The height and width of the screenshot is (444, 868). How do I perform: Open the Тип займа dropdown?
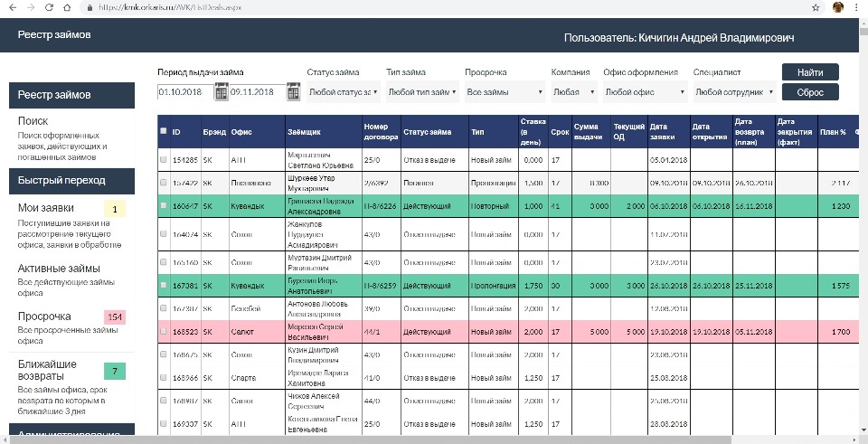(x=422, y=92)
